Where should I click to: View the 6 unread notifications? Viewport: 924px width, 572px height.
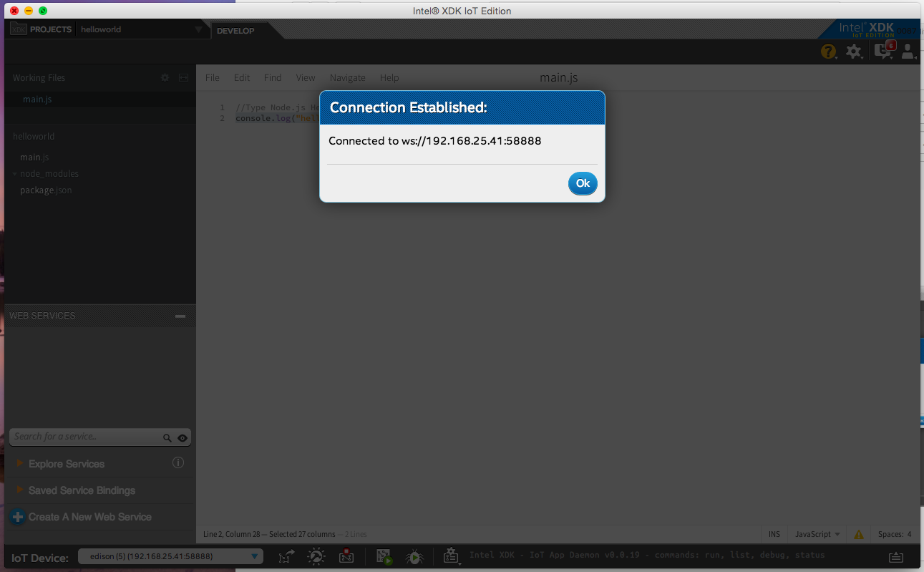882,51
